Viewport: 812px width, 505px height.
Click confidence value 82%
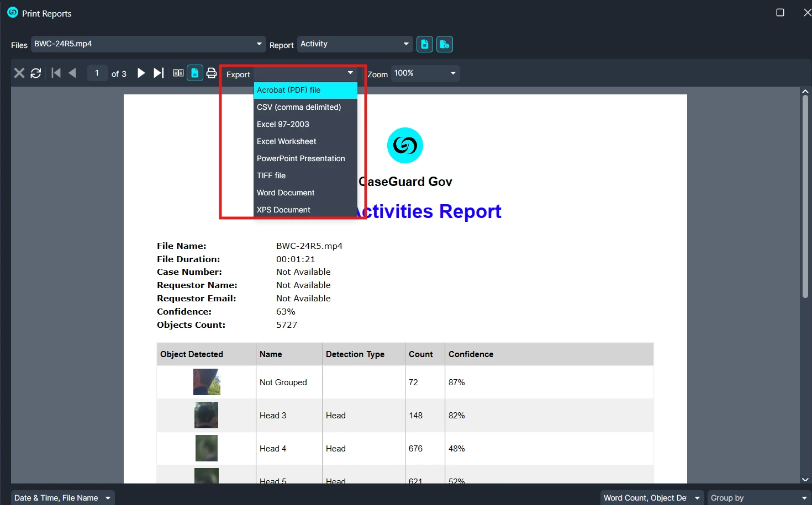(457, 416)
